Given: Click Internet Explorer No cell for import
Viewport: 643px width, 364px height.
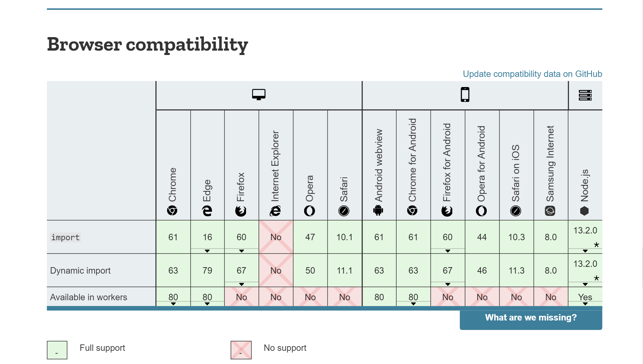Looking at the screenshot, I should pos(276,237).
